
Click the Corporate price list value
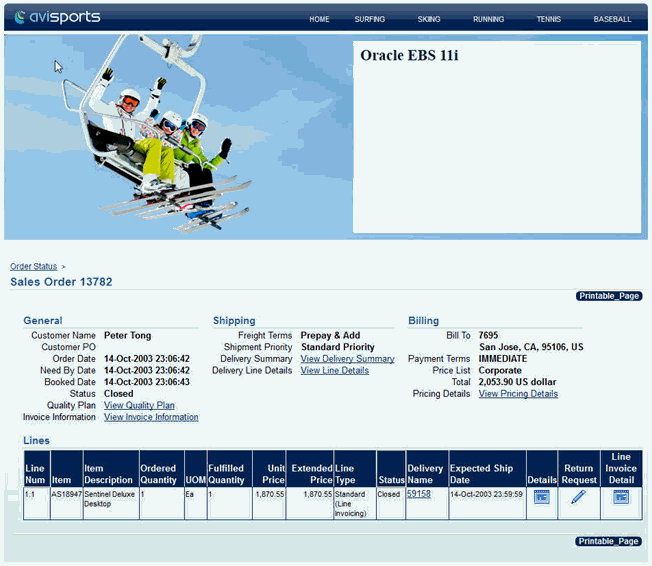click(500, 370)
